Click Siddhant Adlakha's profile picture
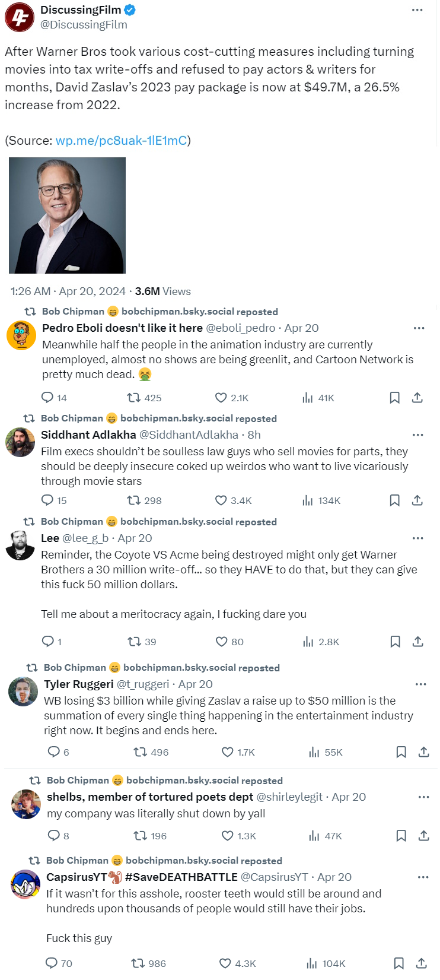This screenshot has height=980, width=440. point(20,442)
